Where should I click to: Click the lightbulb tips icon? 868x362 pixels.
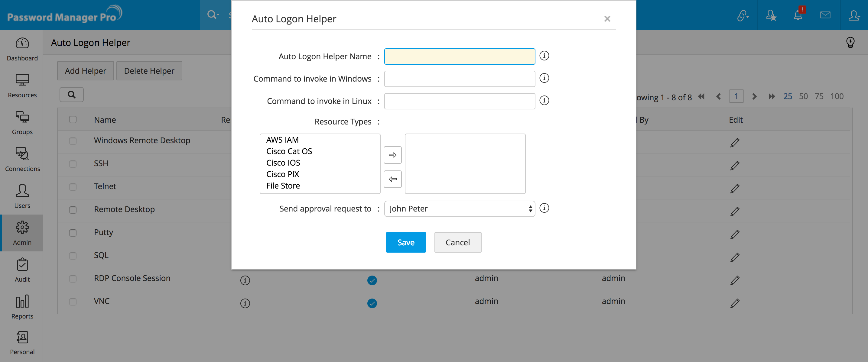[x=850, y=42]
